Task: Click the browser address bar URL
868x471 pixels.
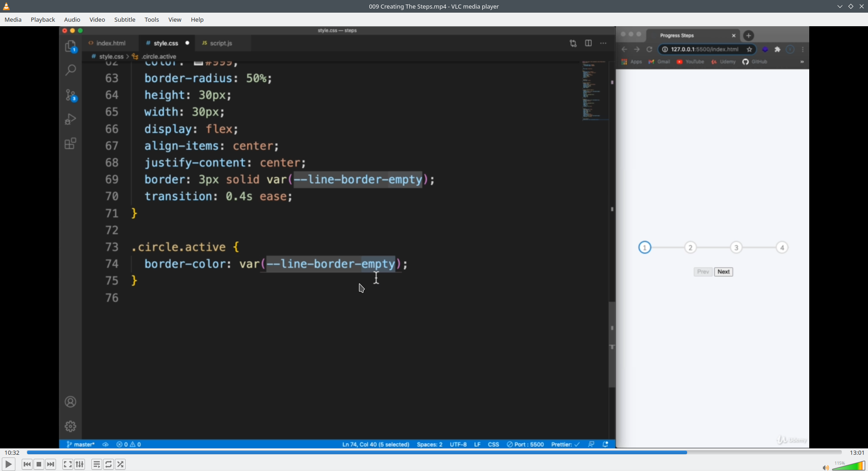Action: 704,49
